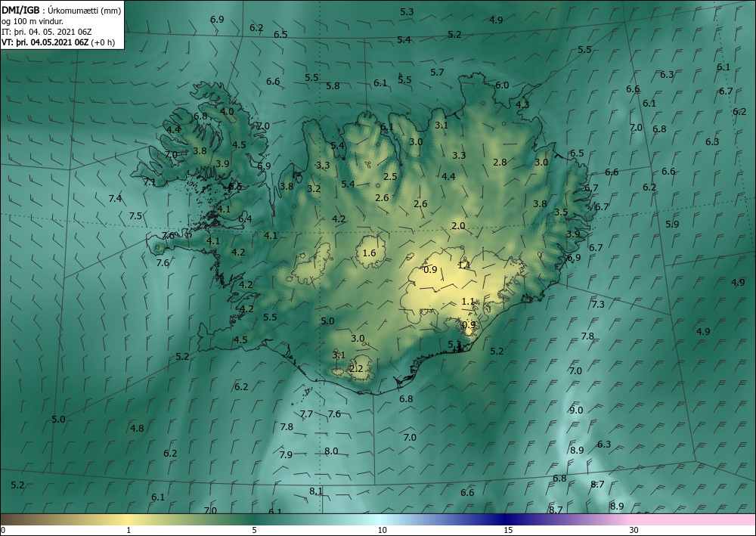Image resolution: width=756 pixels, height=536 pixels.
Task: Click the 6.4 value in west Iceland
Action: pyautogui.click(x=245, y=218)
